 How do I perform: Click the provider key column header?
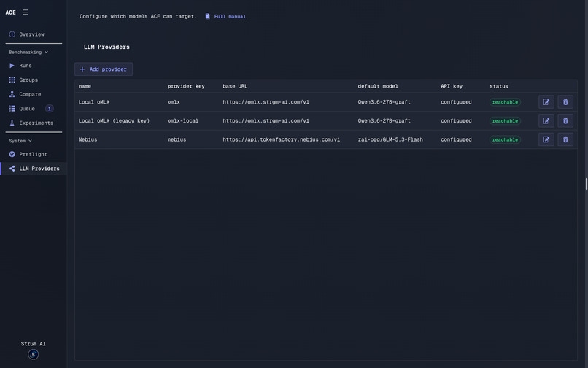click(x=186, y=86)
